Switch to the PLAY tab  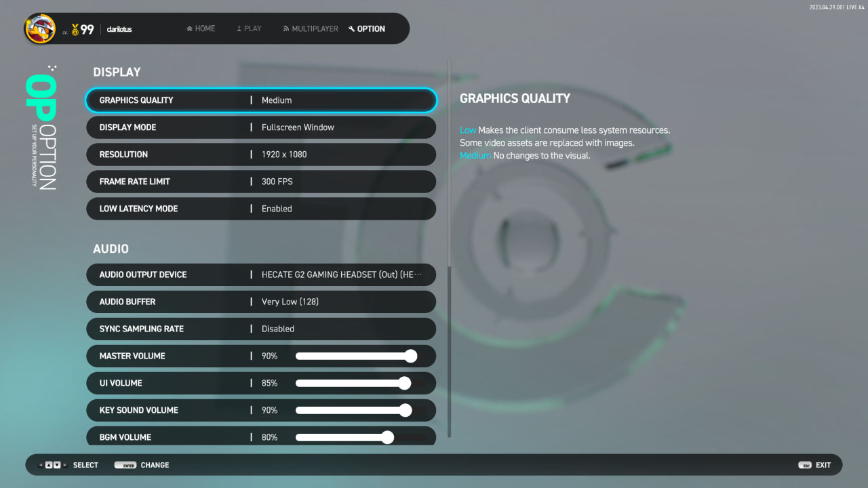pos(248,29)
